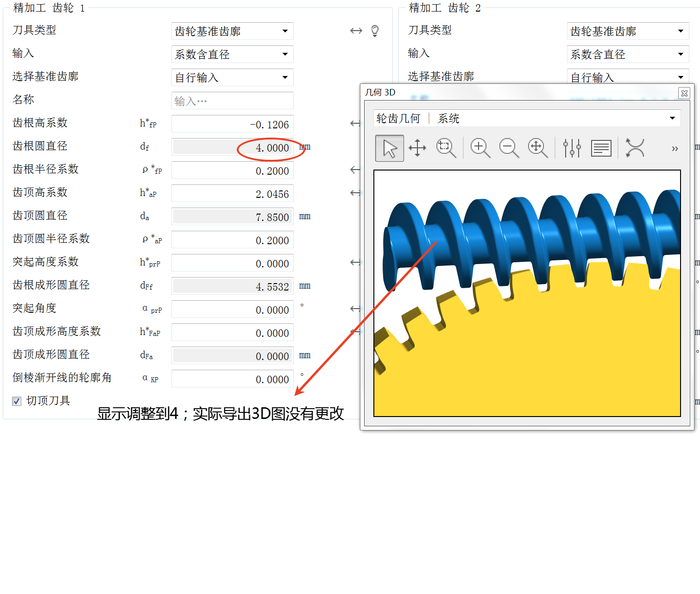Click the 齿顶高系数 field showing 2.0456

coord(233,193)
